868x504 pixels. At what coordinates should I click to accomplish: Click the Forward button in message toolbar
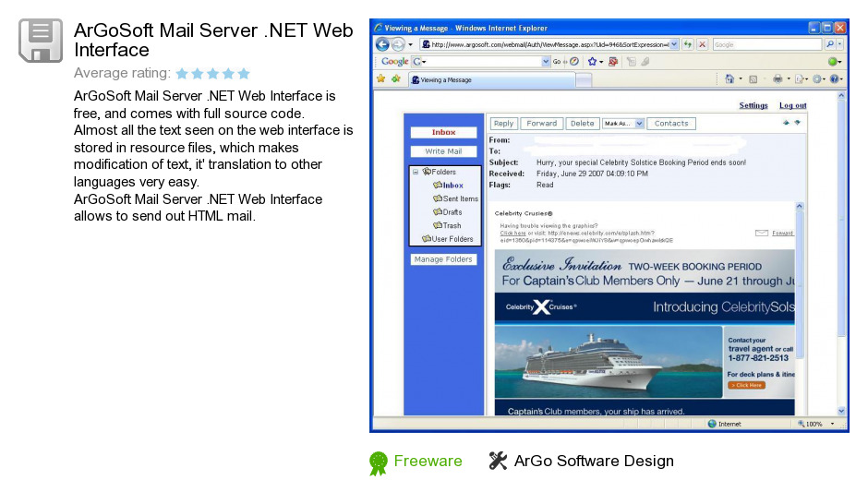(541, 124)
